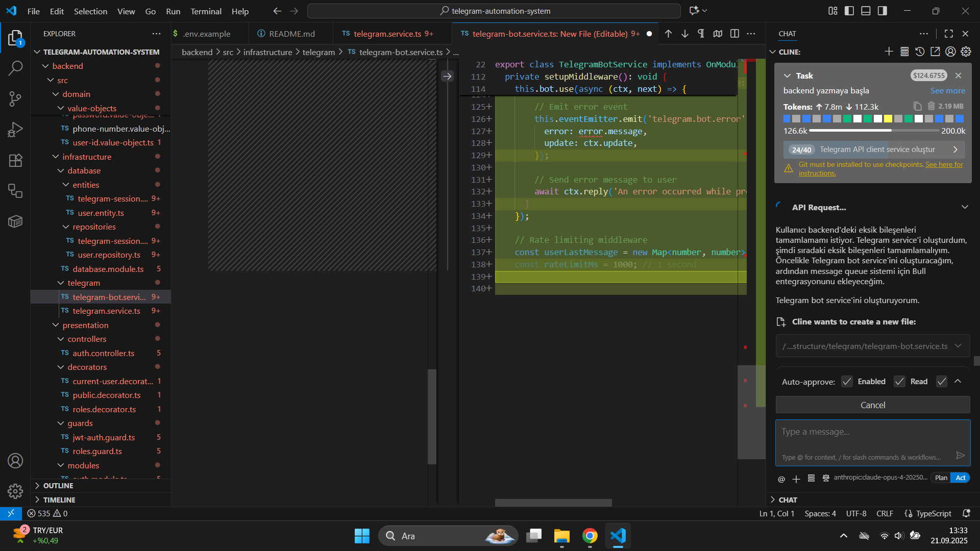Open the 'See here for instructions' link

[880, 169]
